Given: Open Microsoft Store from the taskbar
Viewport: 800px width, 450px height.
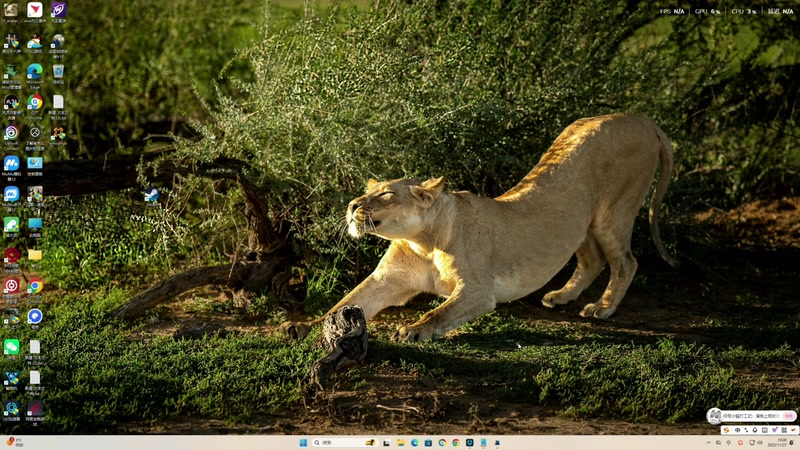Looking at the screenshot, I should [x=428, y=442].
